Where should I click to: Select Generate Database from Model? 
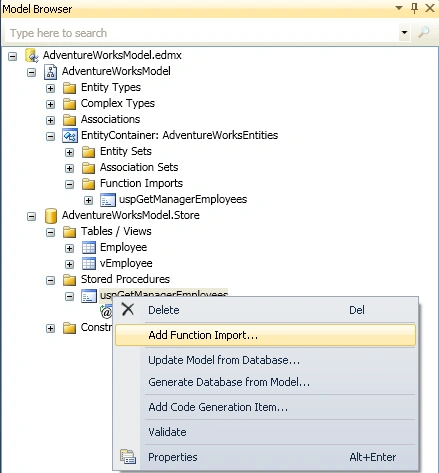click(x=265, y=382)
